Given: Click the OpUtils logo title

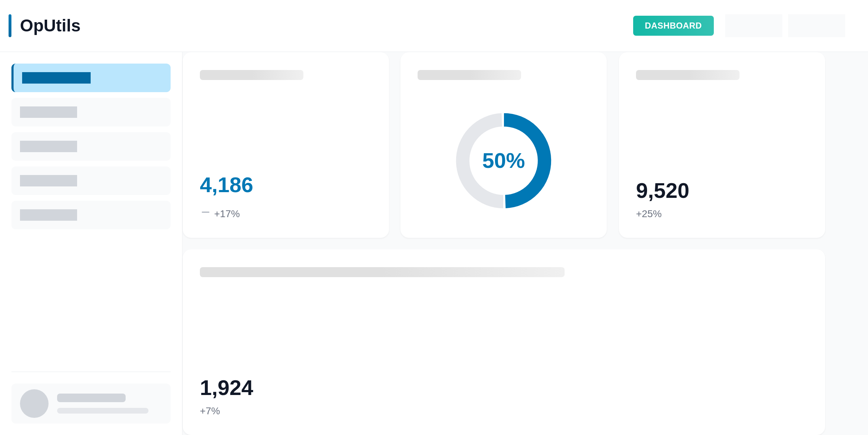Looking at the screenshot, I should tap(50, 26).
